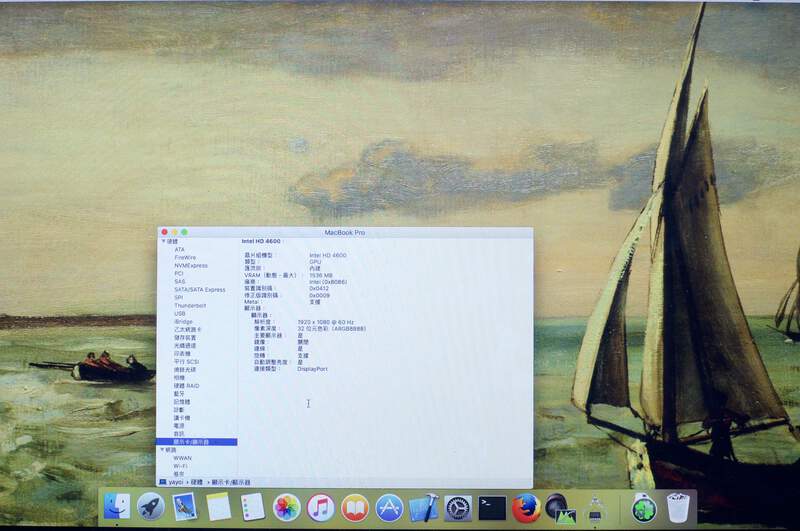Image resolution: width=800 pixels, height=531 pixels.
Task: Click 硬體 in the bottom path bar
Action: coord(197,482)
